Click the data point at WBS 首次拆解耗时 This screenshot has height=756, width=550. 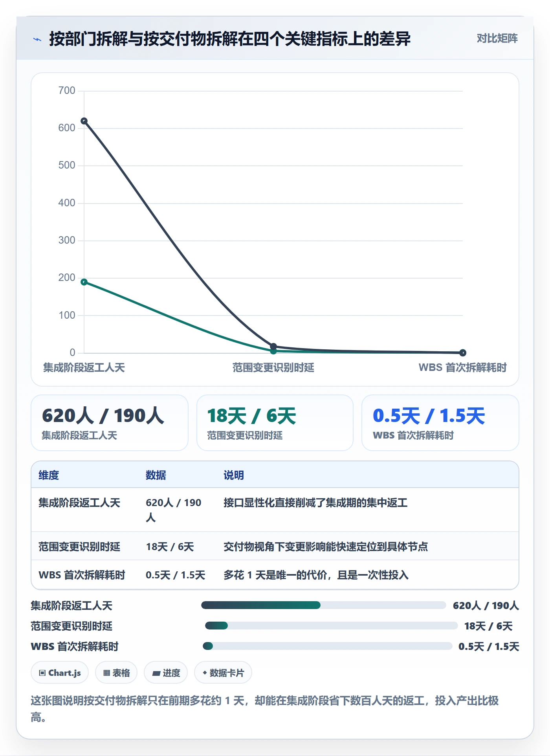463,352
